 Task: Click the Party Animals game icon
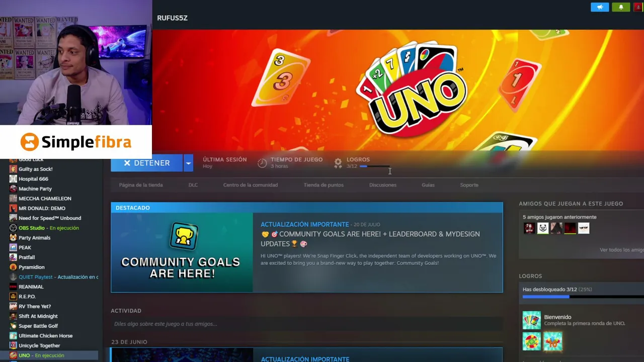coord(13,238)
